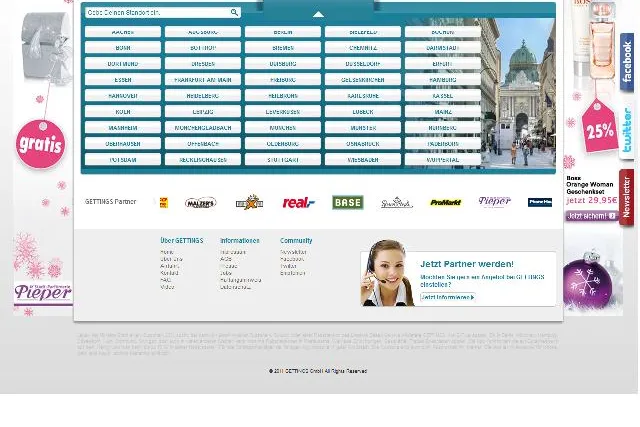This screenshot has width=640, height=427.
Task: Select the city Stuttgart
Action: pos(283,160)
